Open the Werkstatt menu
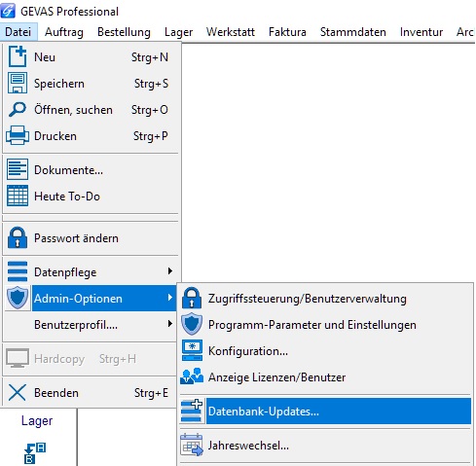This screenshot has width=476, height=466. (x=231, y=32)
